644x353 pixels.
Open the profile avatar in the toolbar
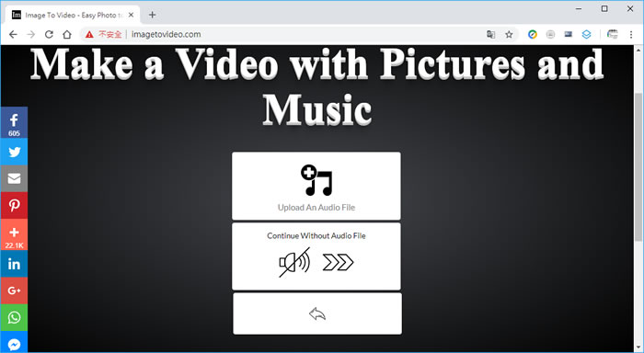[613, 35]
